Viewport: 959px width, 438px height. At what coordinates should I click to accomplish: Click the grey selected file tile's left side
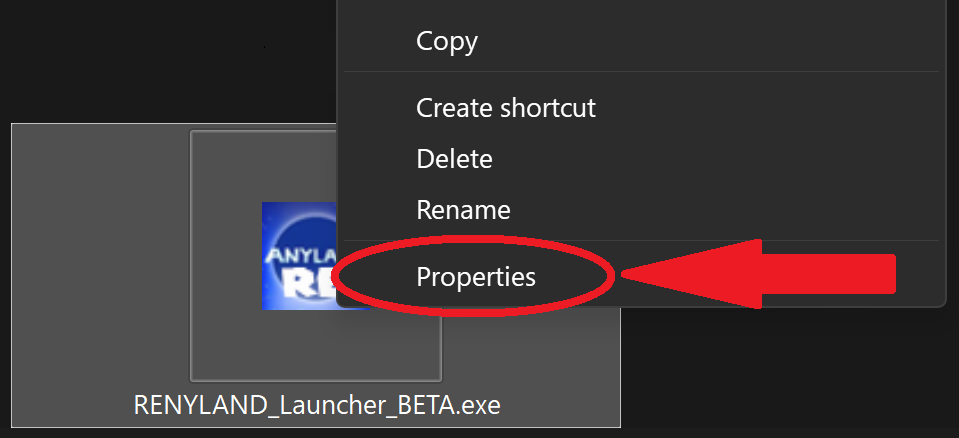click(101, 257)
